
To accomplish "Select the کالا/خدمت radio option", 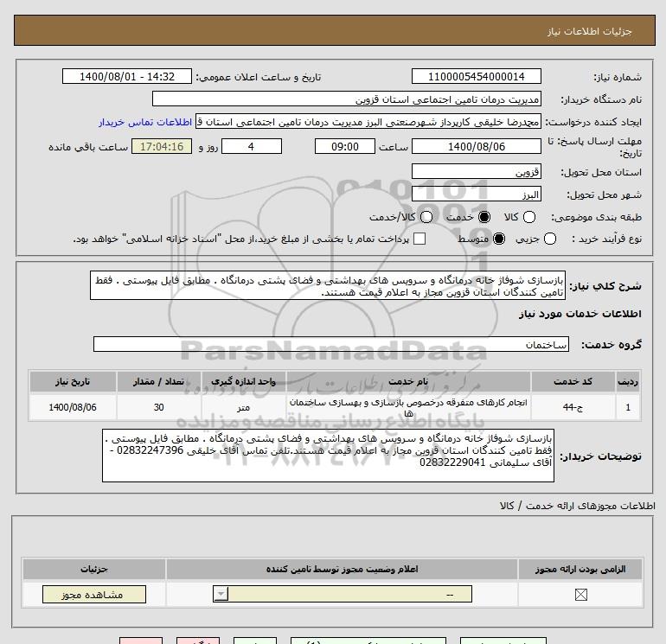I will pyautogui.click(x=426, y=217).
